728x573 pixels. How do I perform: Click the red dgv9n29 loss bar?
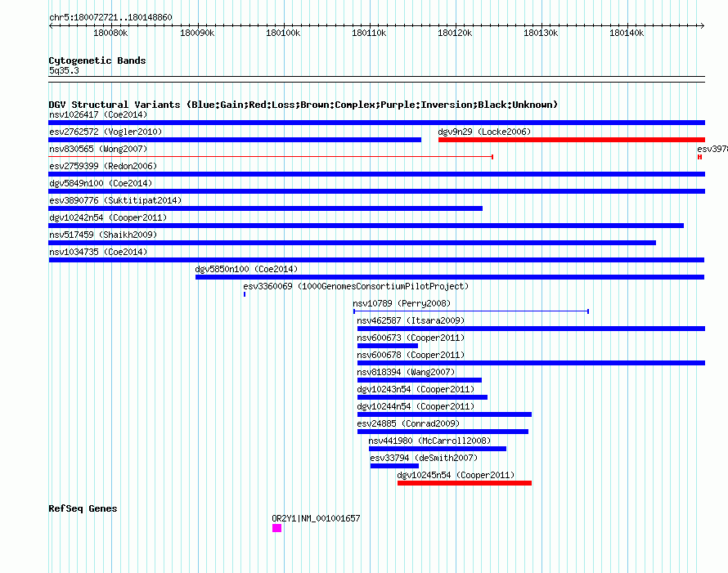[x=572, y=140]
